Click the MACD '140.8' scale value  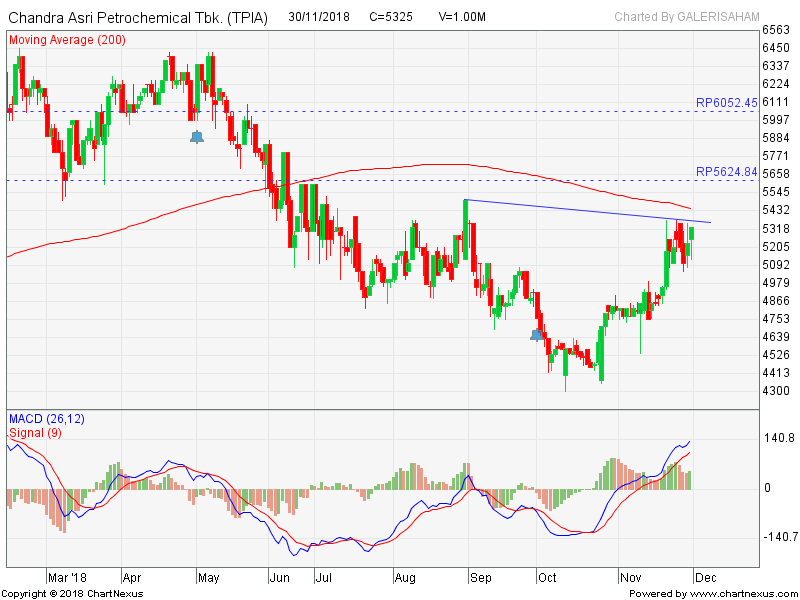click(x=779, y=438)
